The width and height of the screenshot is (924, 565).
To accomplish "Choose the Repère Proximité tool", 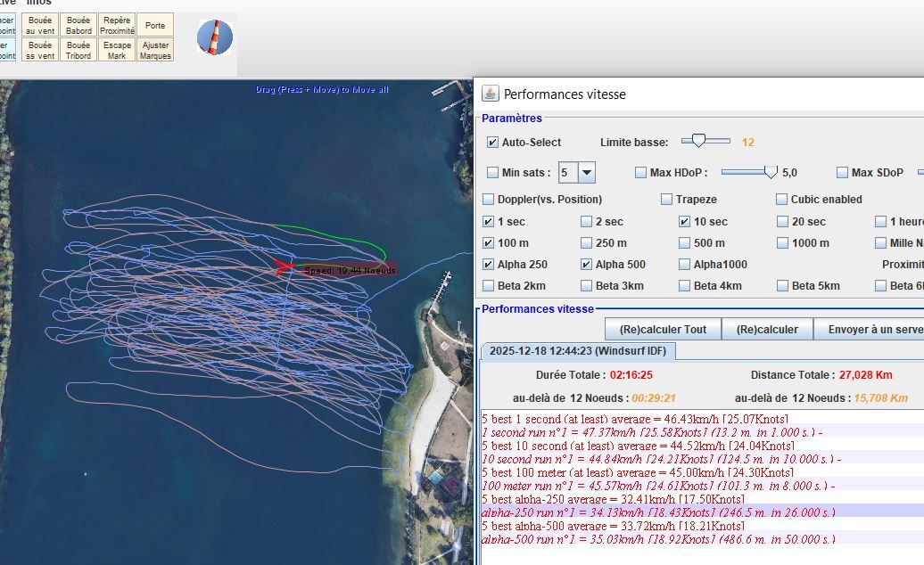I will click(x=117, y=25).
